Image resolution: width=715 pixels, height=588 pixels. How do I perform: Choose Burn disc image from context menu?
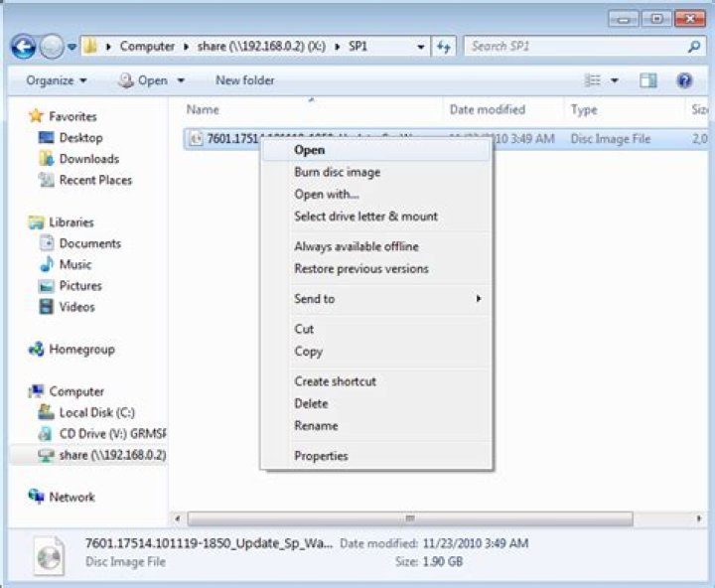coord(337,172)
